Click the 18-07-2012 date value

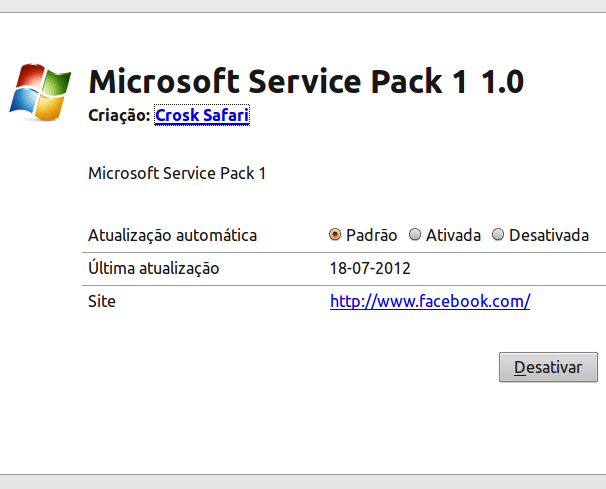pos(370,268)
